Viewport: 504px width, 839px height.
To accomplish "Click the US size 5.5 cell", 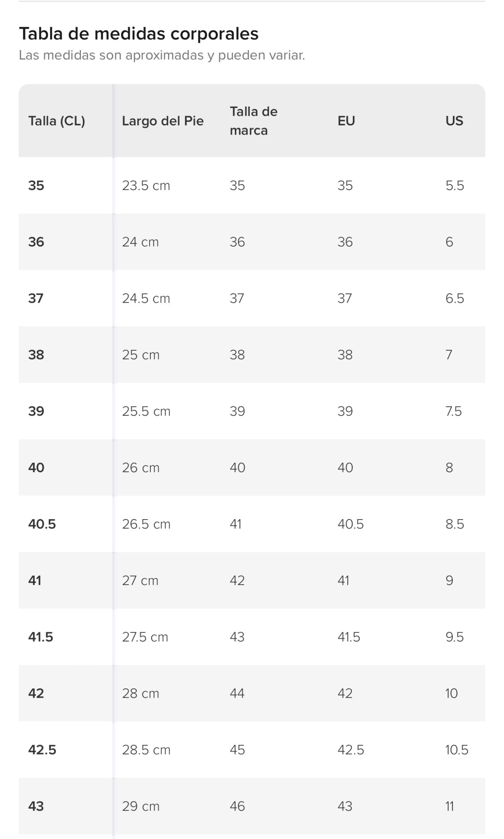I will click(x=454, y=186).
